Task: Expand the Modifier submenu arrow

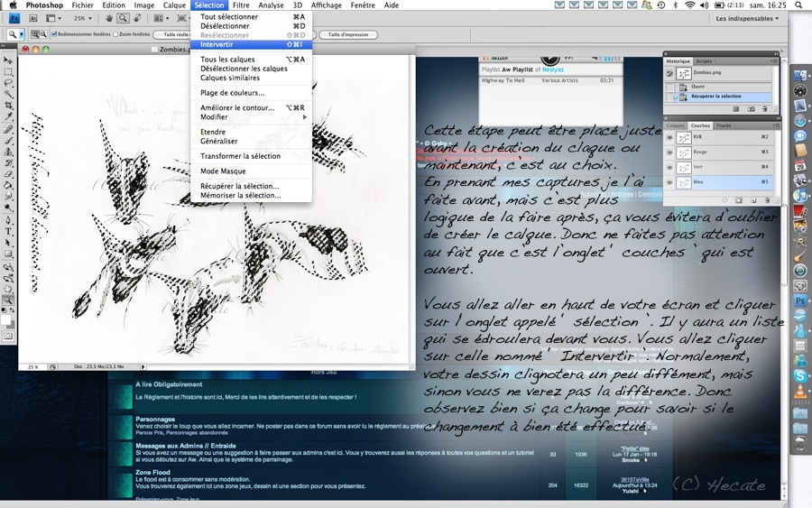Action: 305,117
